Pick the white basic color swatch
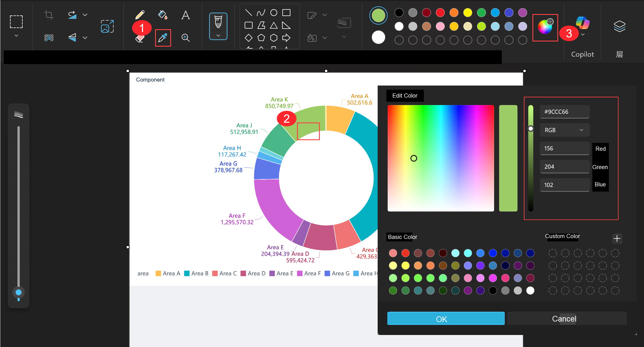 (530, 291)
